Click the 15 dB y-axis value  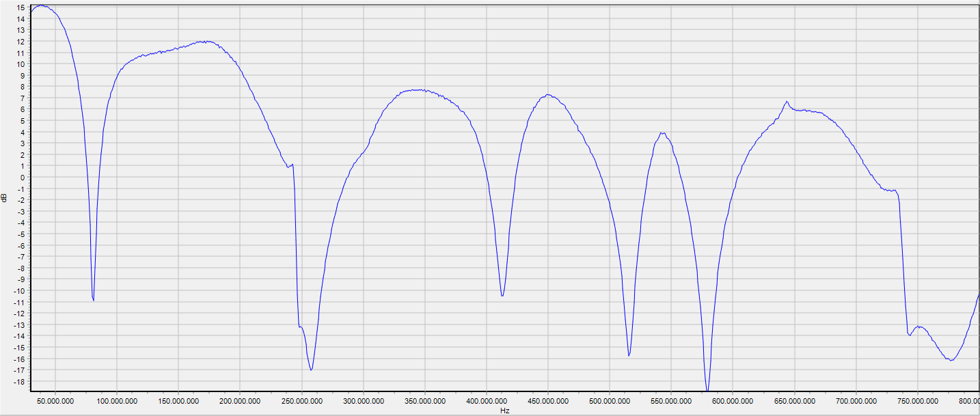[21, 8]
